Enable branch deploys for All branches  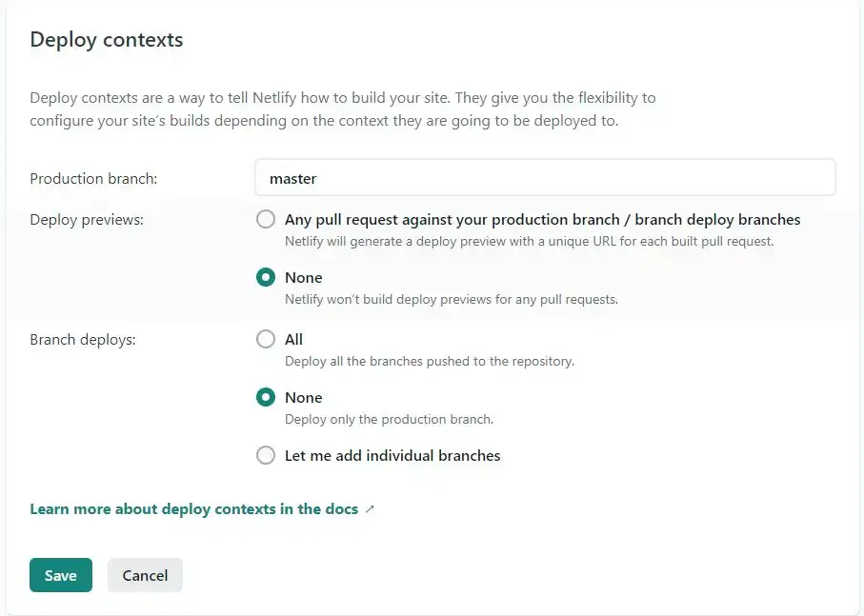click(266, 339)
